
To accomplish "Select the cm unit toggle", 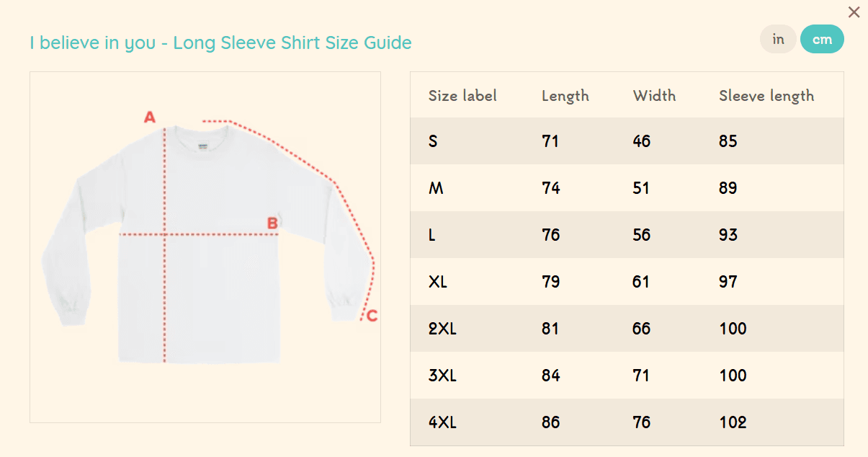I will [822, 40].
